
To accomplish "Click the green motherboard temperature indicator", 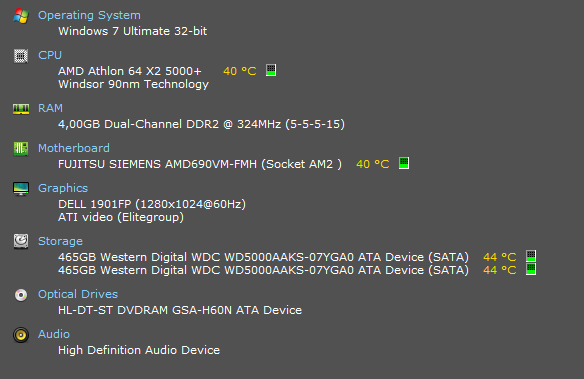I will [404, 163].
